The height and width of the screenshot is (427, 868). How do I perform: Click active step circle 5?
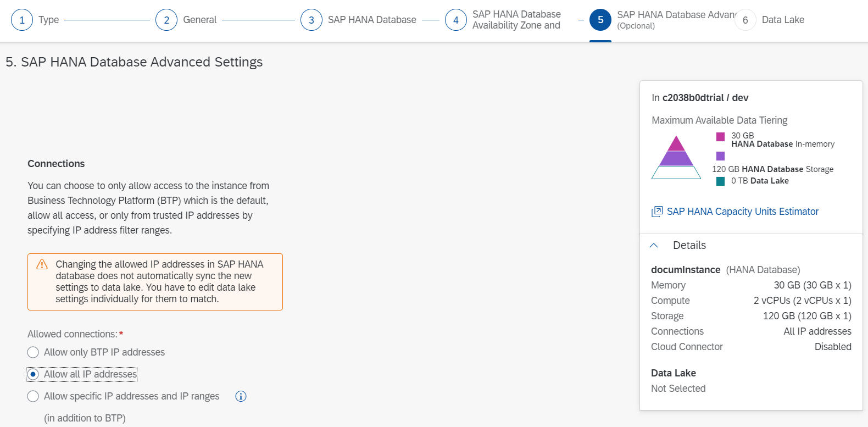600,20
